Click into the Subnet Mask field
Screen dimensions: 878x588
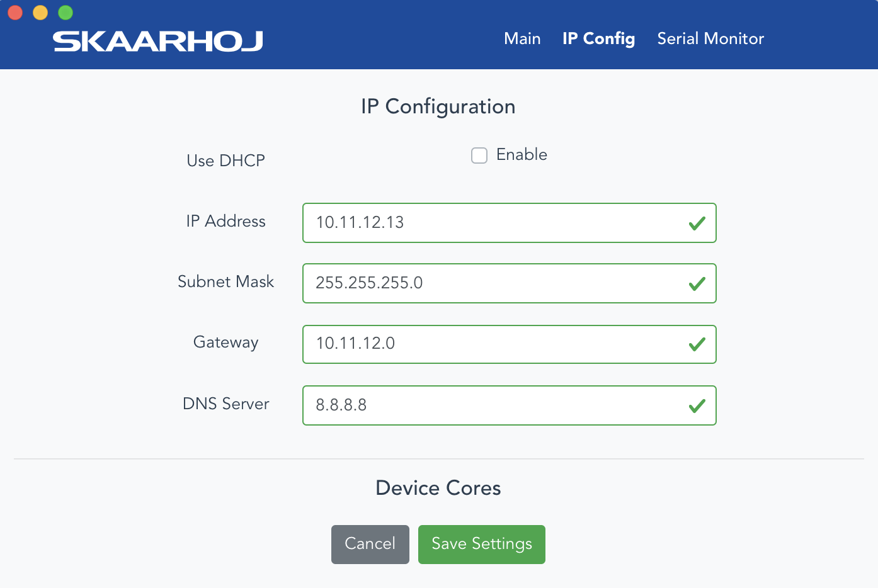coord(510,283)
